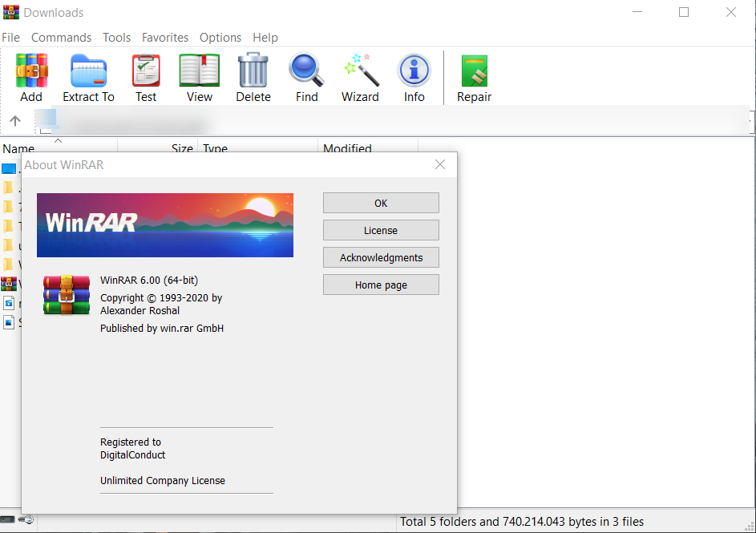The width and height of the screenshot is (756, 533).
Task: Click the 'Unlimited Company License' text
Action: click(x=163, y=480)
